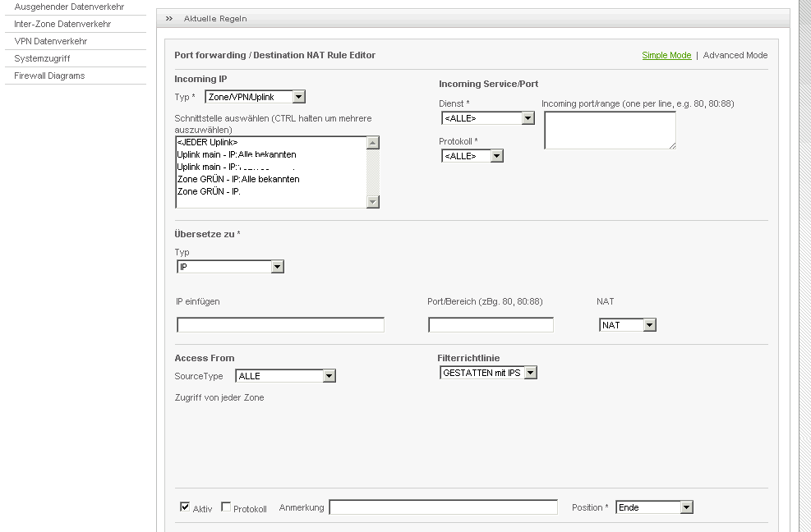Collapse the Aktuelle Regeln double-arrow icon

tap(168, 18)
